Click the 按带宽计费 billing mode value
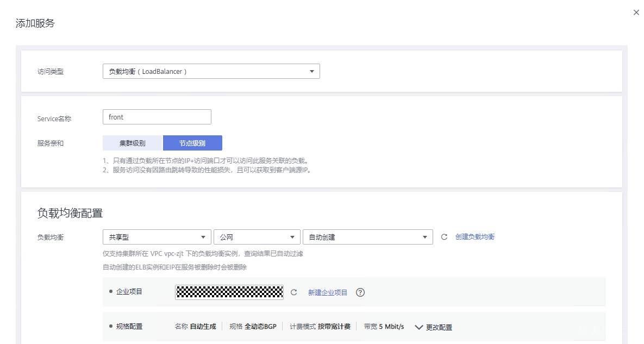The width and height of the screenshot is (644, 344). [334, 327]
